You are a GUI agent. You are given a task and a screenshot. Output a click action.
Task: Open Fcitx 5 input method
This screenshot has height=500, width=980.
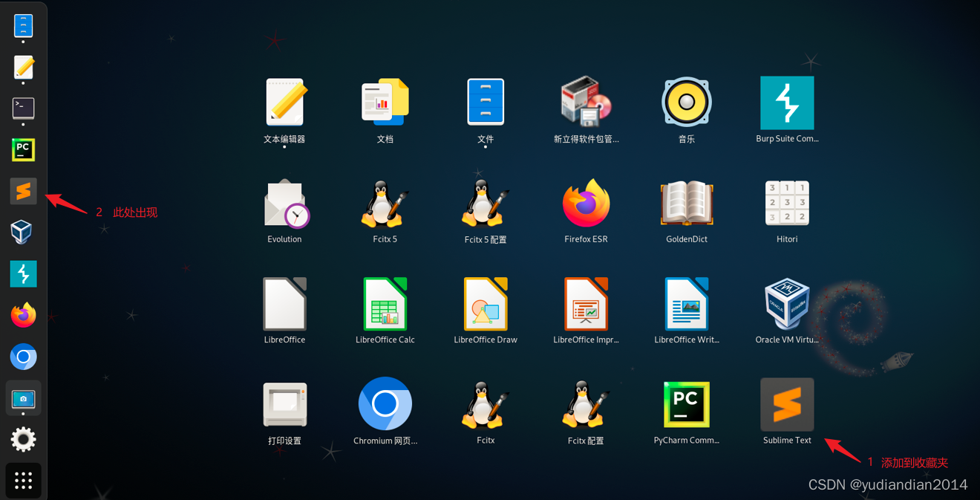385,203
